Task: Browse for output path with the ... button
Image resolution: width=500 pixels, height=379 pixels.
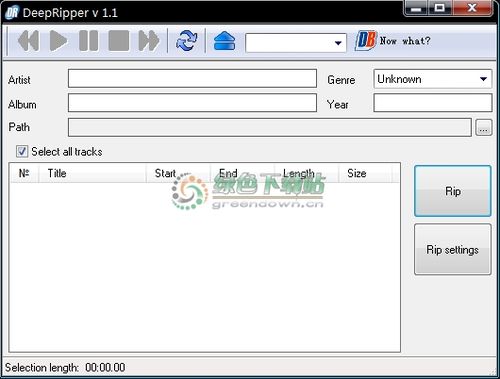Action: coord(483,127)
